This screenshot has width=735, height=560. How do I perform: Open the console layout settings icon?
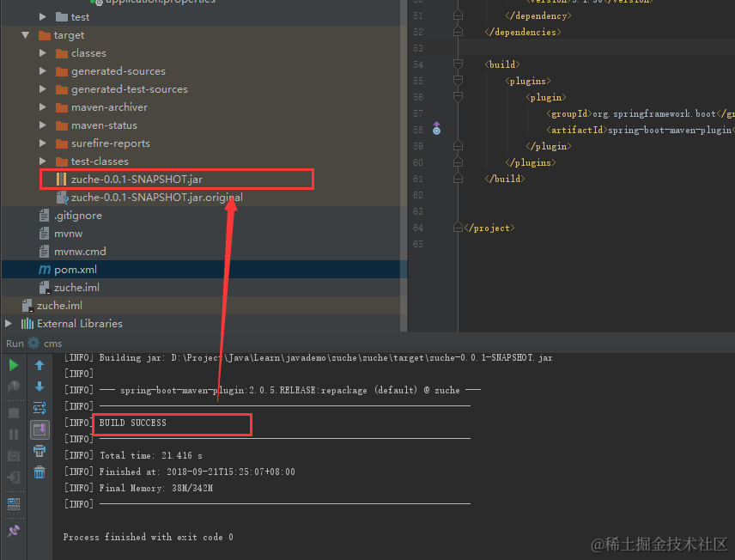[x=13, y=504]
